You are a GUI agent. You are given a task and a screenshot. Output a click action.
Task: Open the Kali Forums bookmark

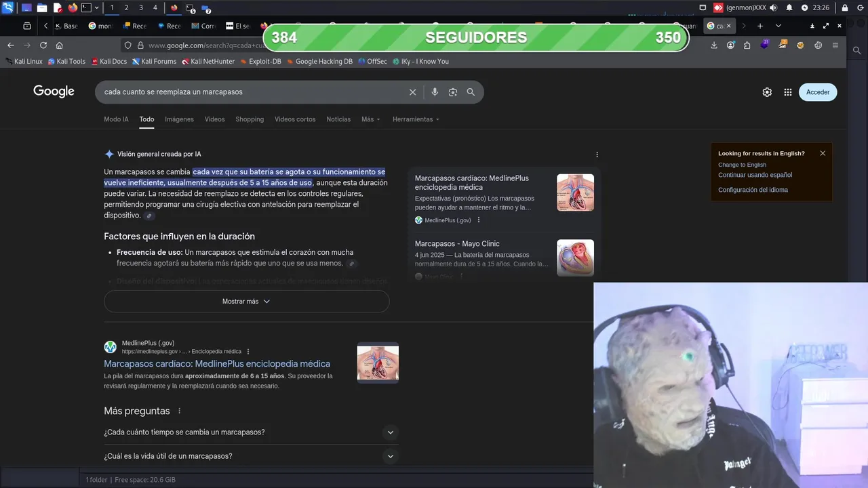(155, 61)
